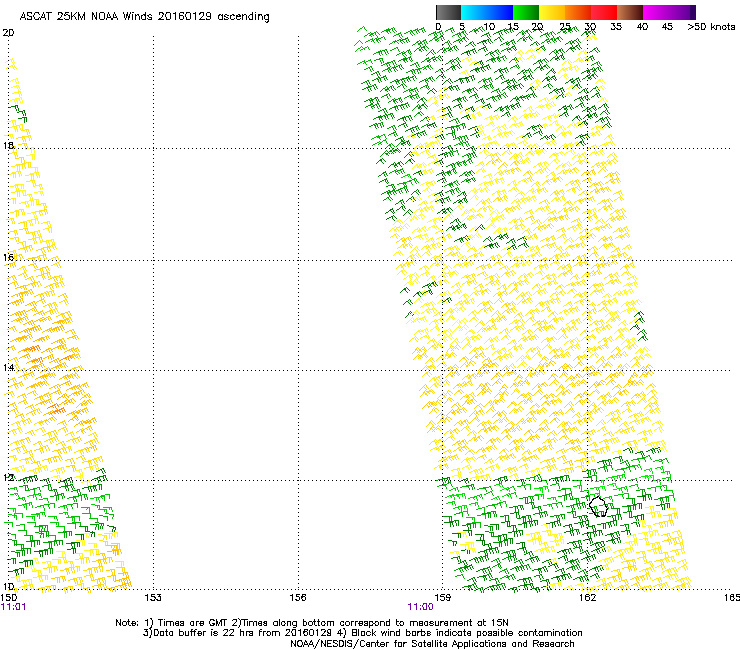Click the purple '11:01' swath time label

[13, 607]
